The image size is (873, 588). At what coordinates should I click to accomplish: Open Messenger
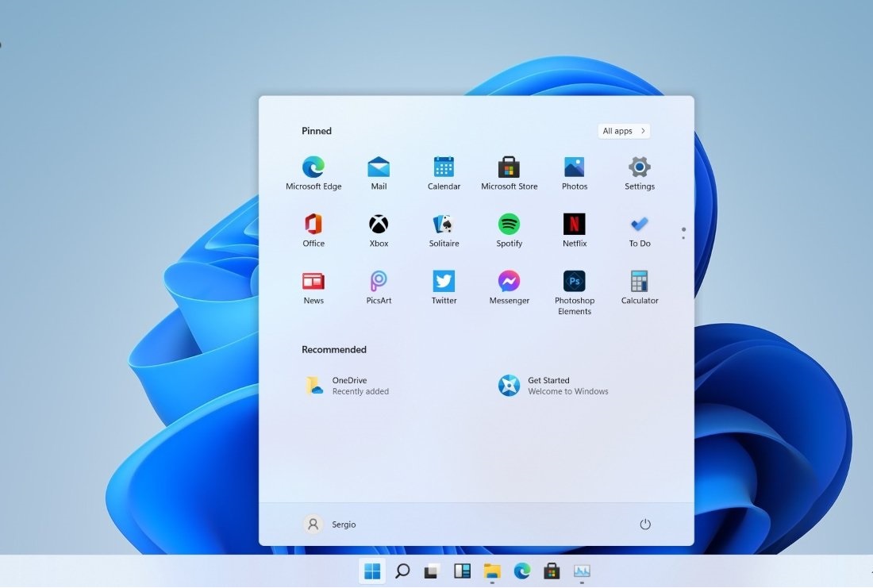point(509,280)
